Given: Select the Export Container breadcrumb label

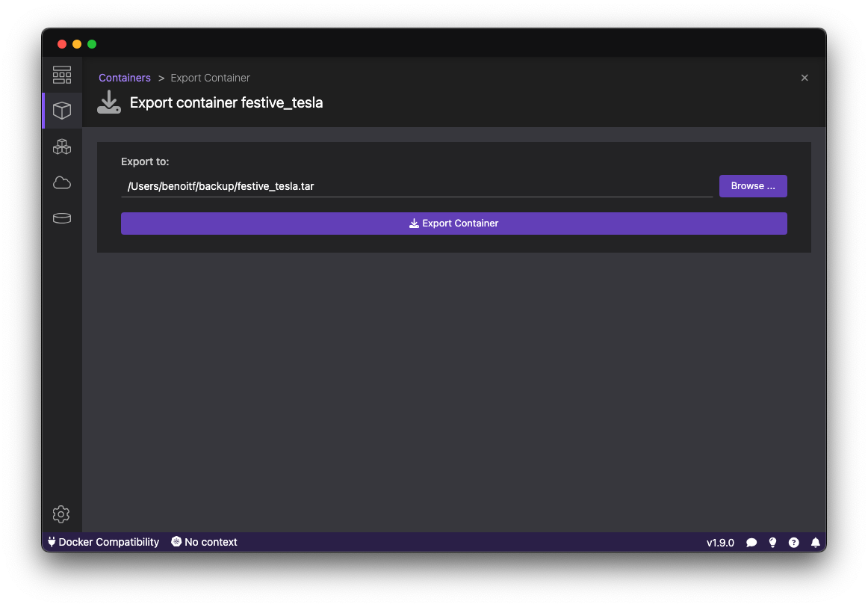Looking at the screenshot, I should tap(210, 78).
